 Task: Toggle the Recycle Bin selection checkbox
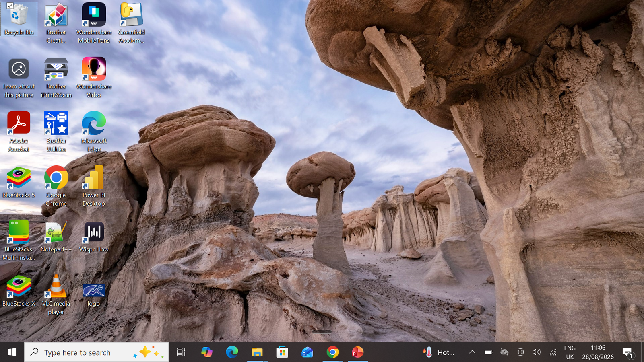pyautogui.click(x=10, y=6)
